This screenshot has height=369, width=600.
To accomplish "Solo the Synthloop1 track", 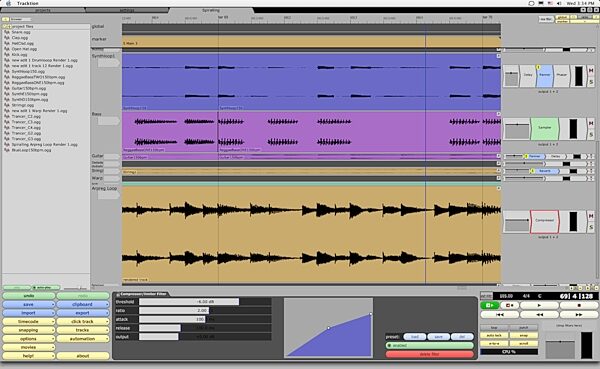I will (x=591, y=82).
